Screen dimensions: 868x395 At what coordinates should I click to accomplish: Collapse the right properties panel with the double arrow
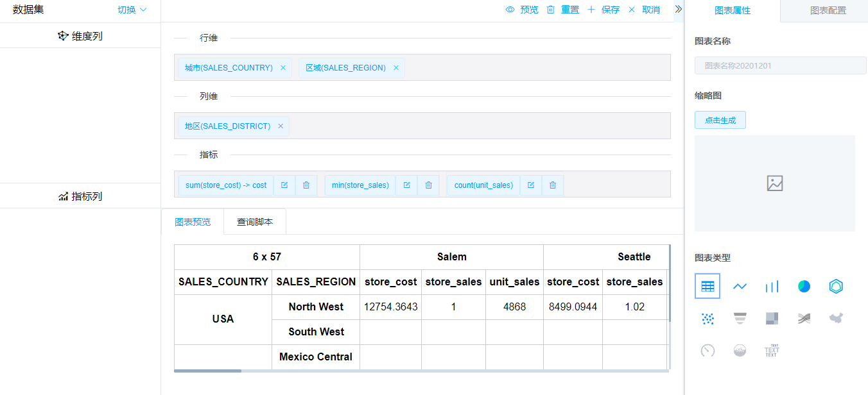[679, 9]
